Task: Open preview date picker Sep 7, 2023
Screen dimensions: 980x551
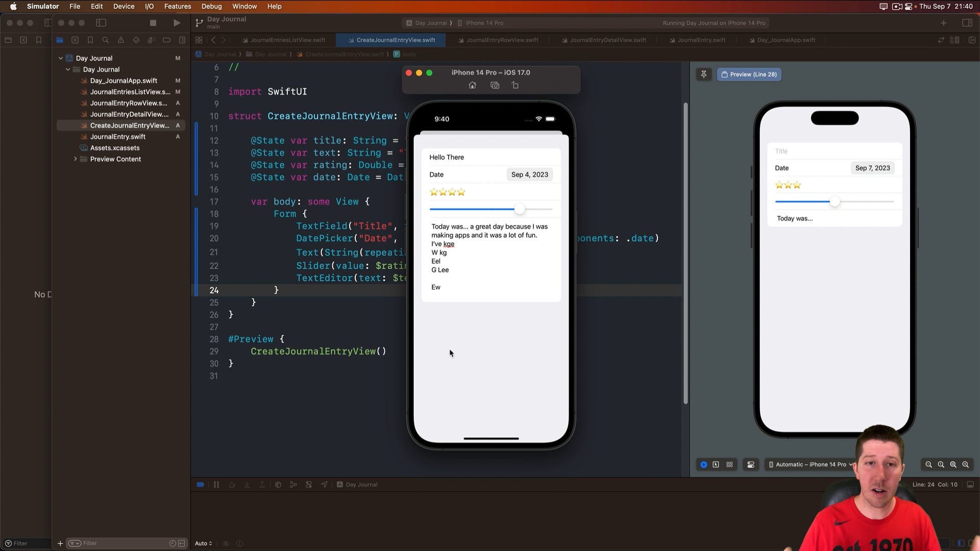Action: pyautogui.click(x=872, y=168)
